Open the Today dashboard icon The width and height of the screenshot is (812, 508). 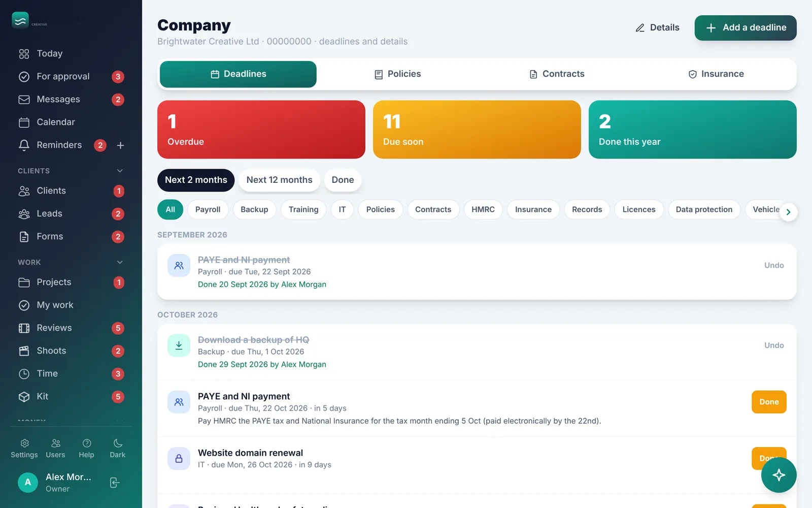tap(24, 54)
